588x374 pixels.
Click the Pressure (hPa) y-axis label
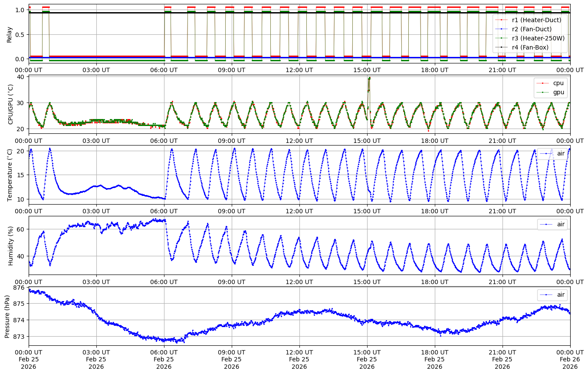click(7, 316)
